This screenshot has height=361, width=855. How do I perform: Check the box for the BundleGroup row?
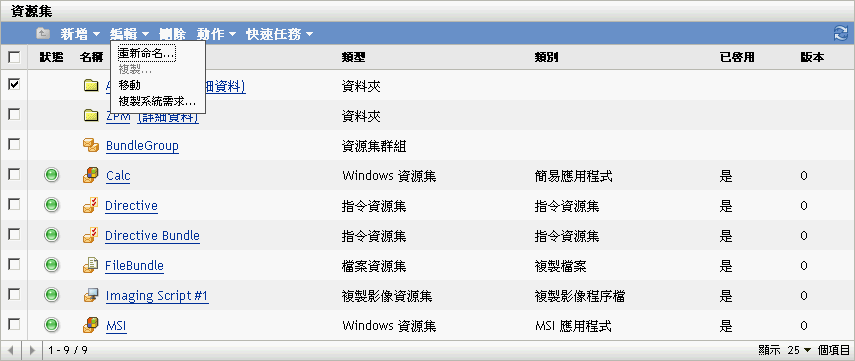click(14, 145)
